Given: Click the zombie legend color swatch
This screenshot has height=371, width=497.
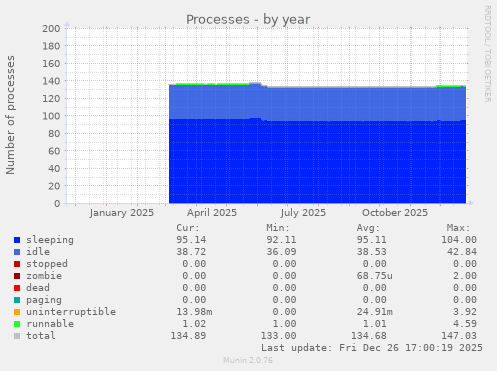Looking at the screenshot, I should pos(17,276).
